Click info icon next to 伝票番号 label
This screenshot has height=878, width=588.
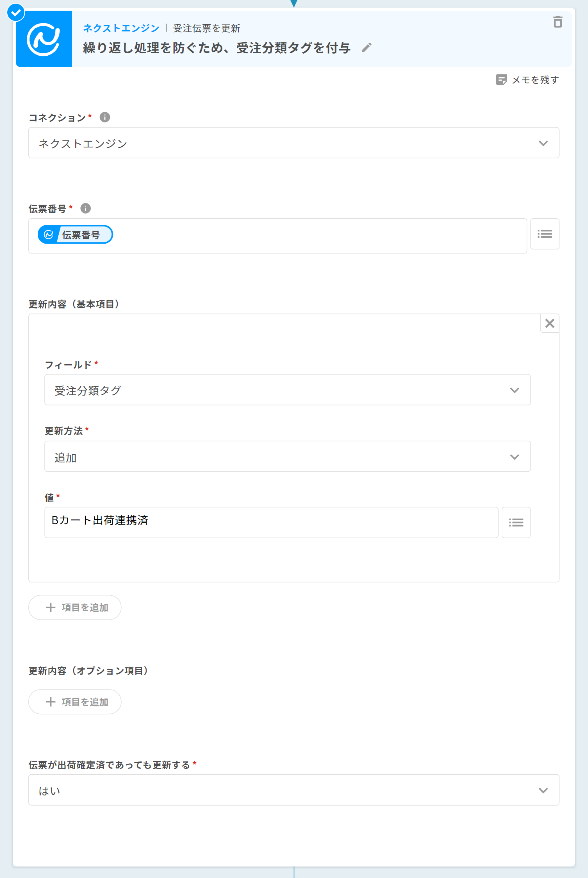pos(85,209)
